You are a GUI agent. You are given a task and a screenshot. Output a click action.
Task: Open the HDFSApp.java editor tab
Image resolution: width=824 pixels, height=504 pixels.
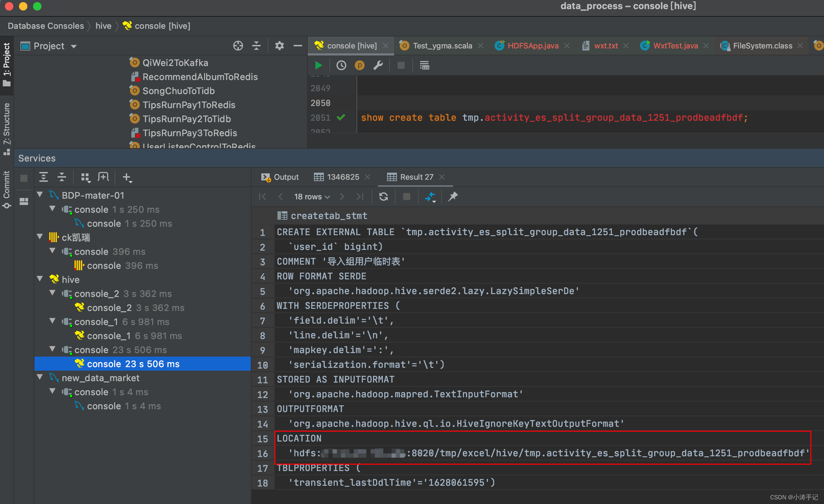pos(532,46)
